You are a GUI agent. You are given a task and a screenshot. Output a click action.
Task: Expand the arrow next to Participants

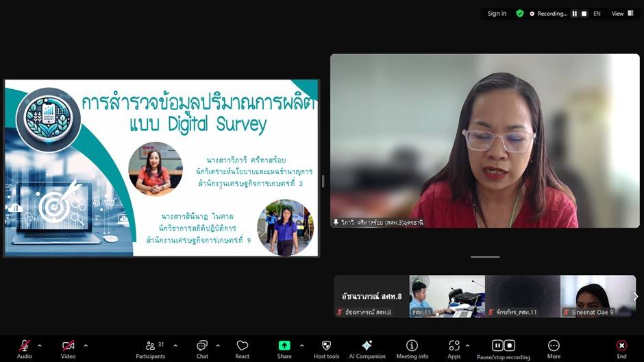175,346
